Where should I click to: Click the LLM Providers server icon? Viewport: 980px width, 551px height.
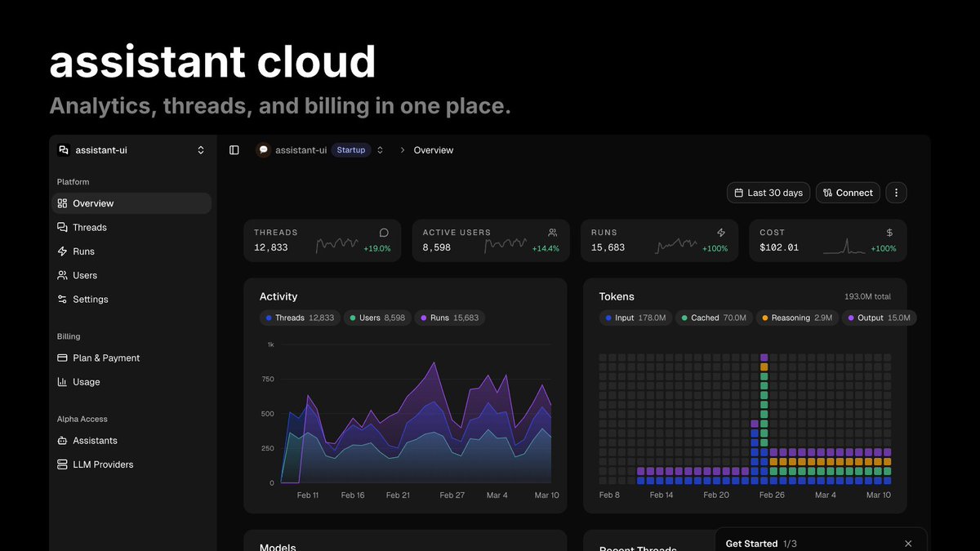63,464
